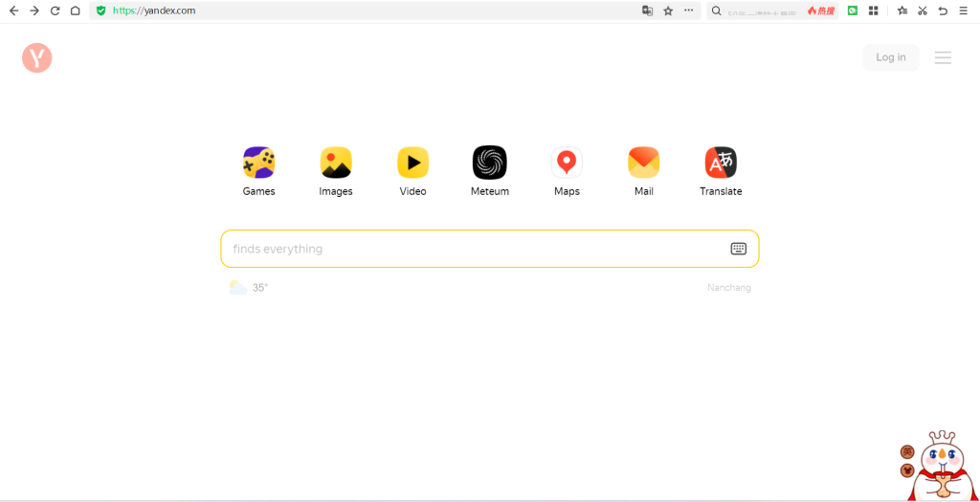The height and width of the screenshot is (502, 980).
Task: Focus the 'finds everything' search field
Action: coord(474,249)
